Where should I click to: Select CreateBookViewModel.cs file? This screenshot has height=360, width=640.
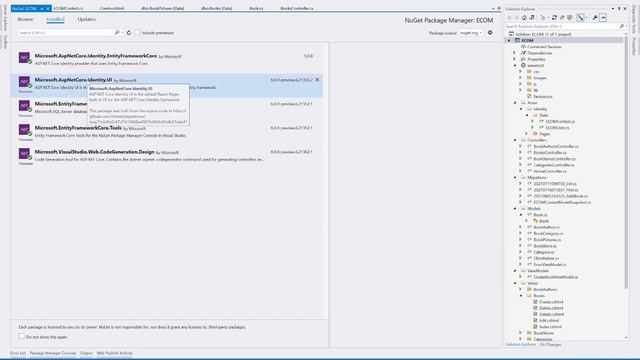point(556,277)
